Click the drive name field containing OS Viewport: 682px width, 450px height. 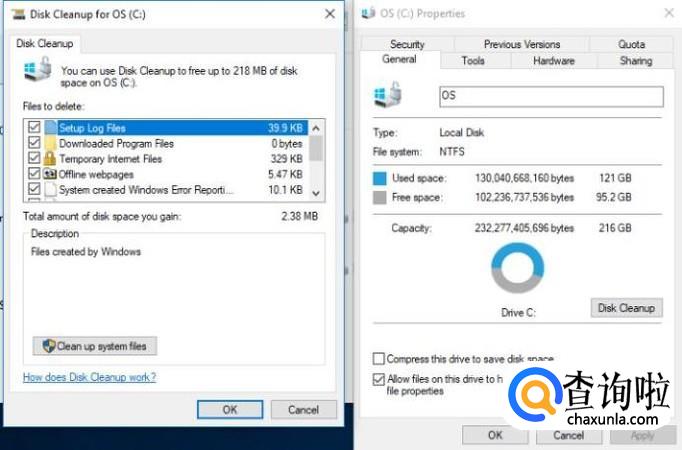coord(551,96)
